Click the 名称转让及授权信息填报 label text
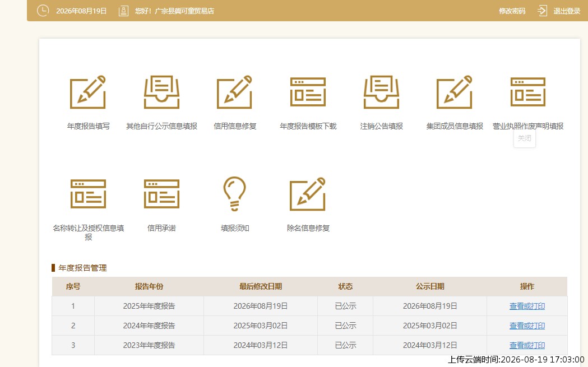 (x=88, y=233)
